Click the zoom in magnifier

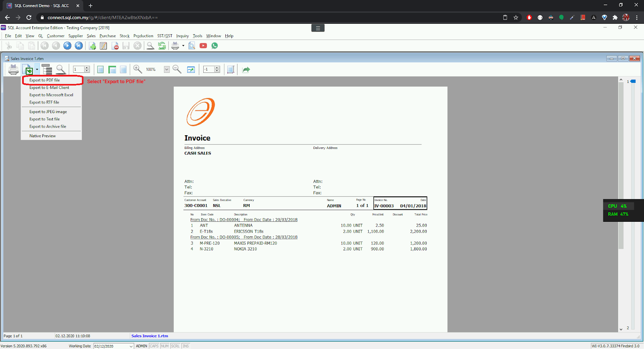138,69
